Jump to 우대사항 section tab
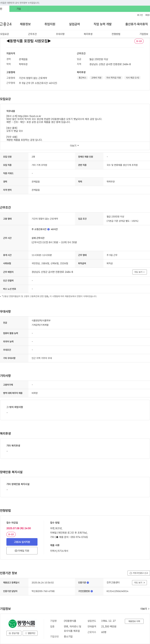Viewport: 150px width, 644px height. (x=60, y=34)
